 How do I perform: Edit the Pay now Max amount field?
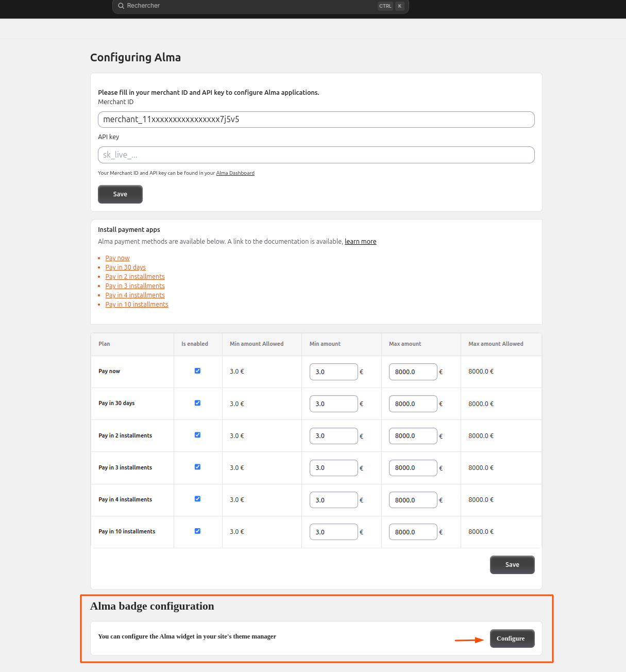pyautogui.click(x=413, y=372)
